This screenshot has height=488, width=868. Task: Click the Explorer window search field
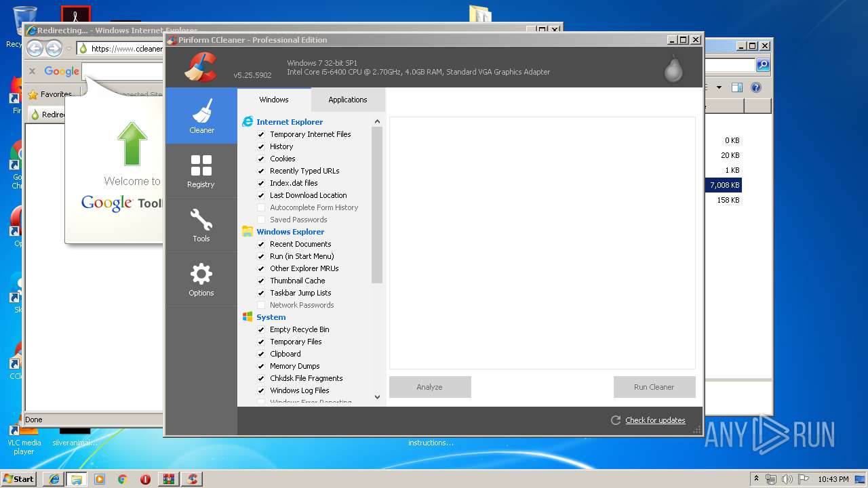coord(730,65)
